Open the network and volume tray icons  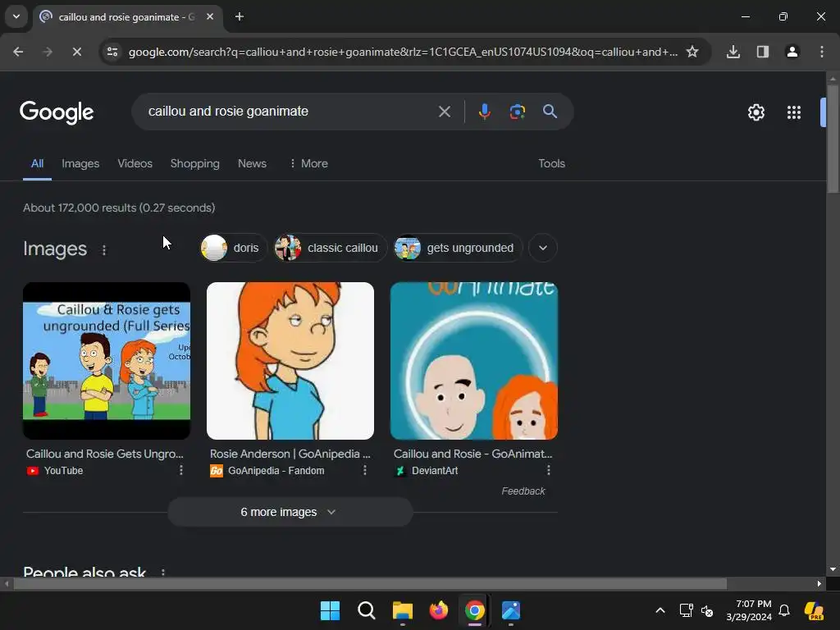(x=696, y=610)
